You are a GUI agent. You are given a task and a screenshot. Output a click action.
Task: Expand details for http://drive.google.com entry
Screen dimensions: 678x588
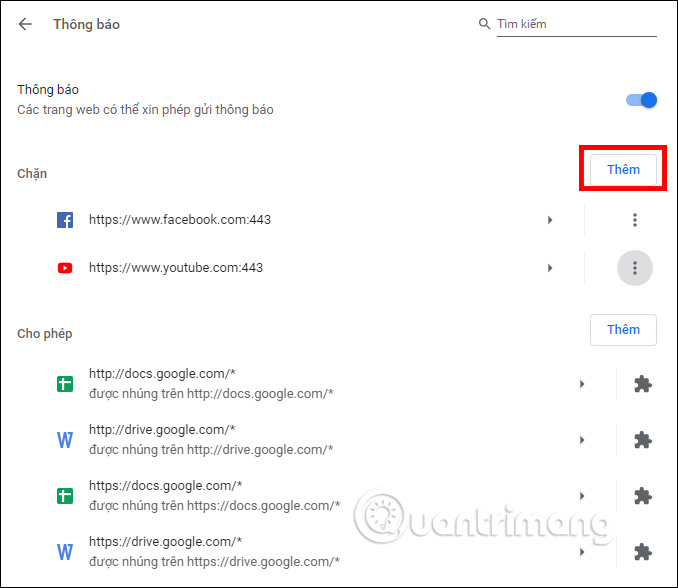point(582,440)
